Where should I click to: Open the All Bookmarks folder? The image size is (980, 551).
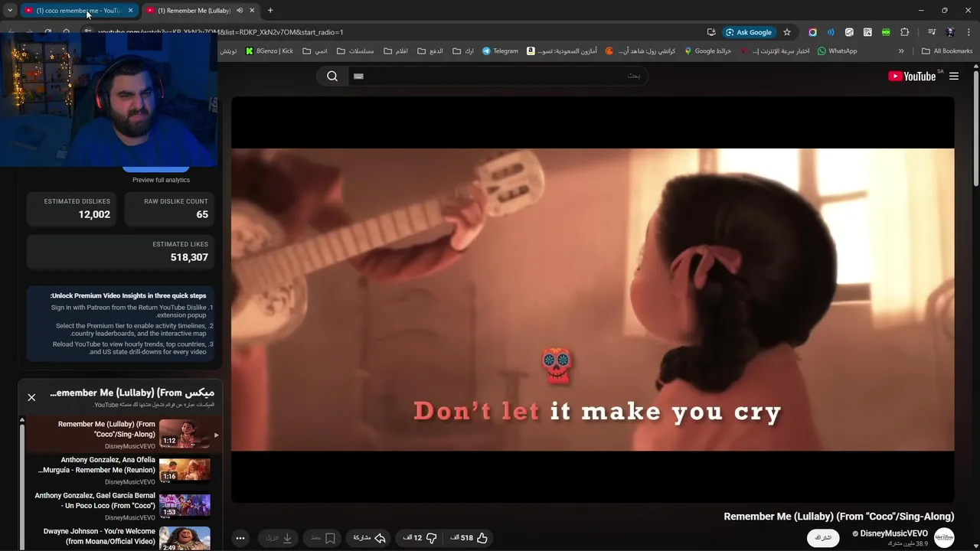pos(947,51)
